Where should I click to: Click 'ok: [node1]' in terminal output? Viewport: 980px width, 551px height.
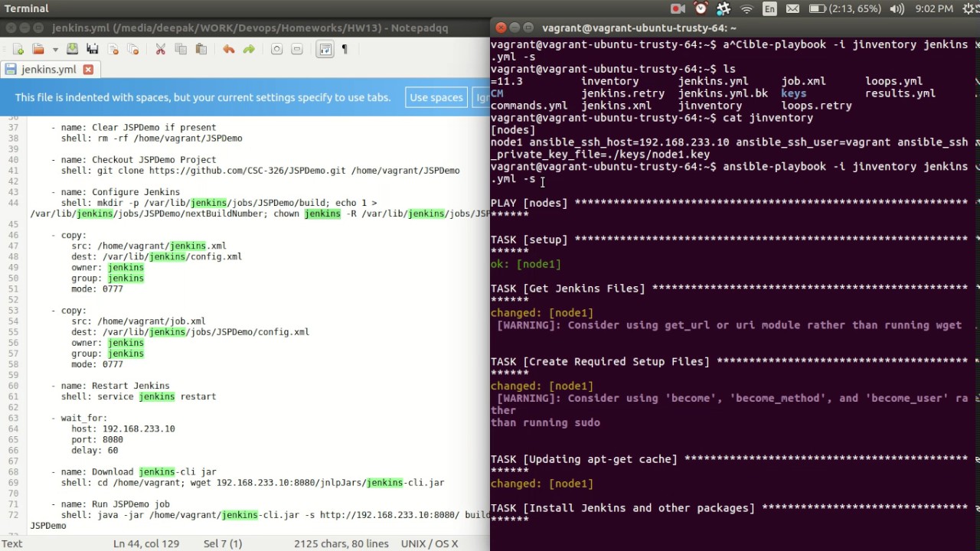point(526,264)
